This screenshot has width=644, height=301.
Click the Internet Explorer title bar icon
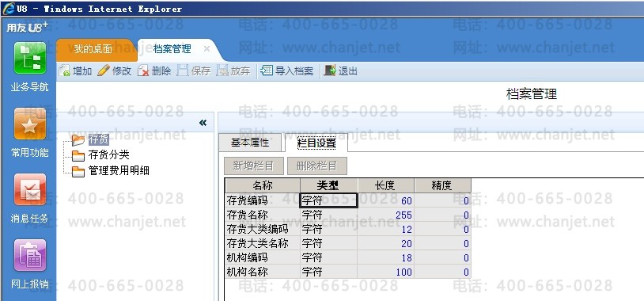[8, 8]
